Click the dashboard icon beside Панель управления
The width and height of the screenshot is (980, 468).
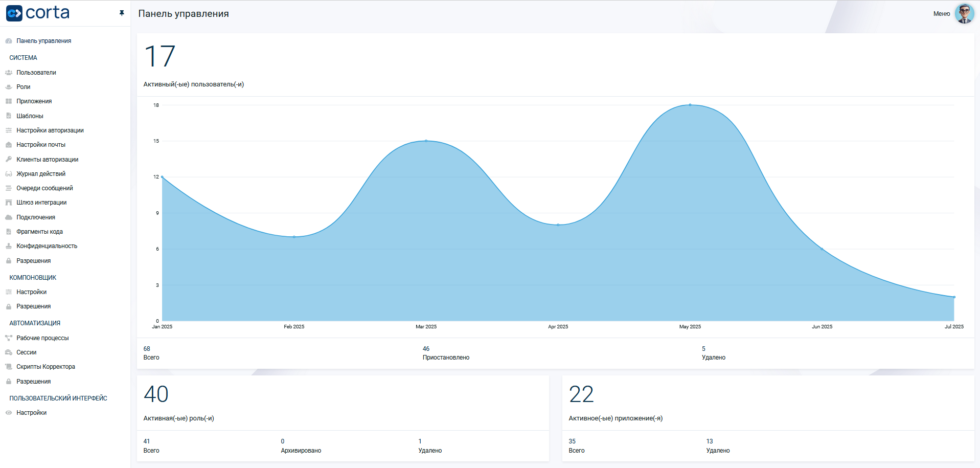click(9, 41)
